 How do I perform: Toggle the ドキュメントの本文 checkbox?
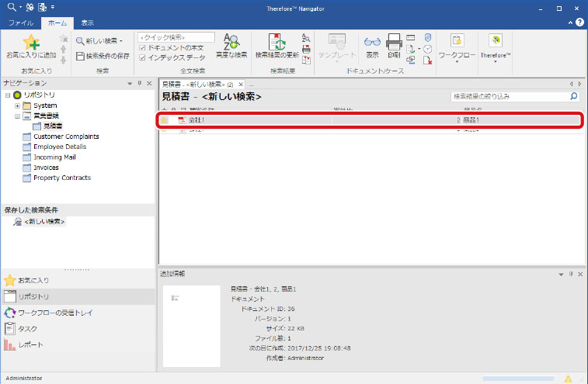click(x=141, y=47)
